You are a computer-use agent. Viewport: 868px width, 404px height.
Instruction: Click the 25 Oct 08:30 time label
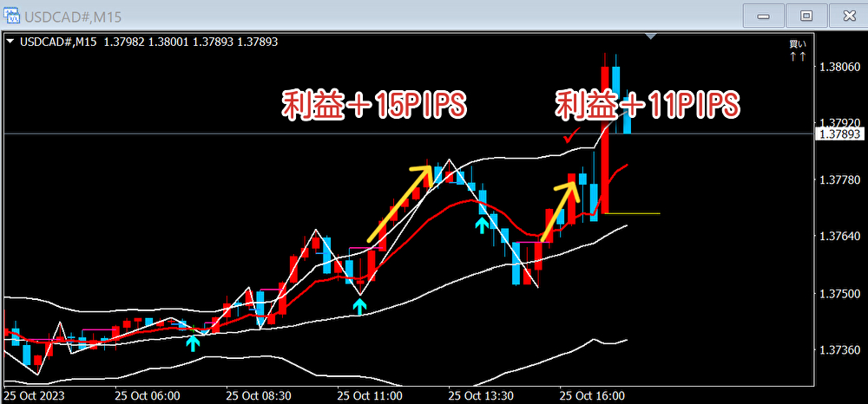tap(259, 395)
